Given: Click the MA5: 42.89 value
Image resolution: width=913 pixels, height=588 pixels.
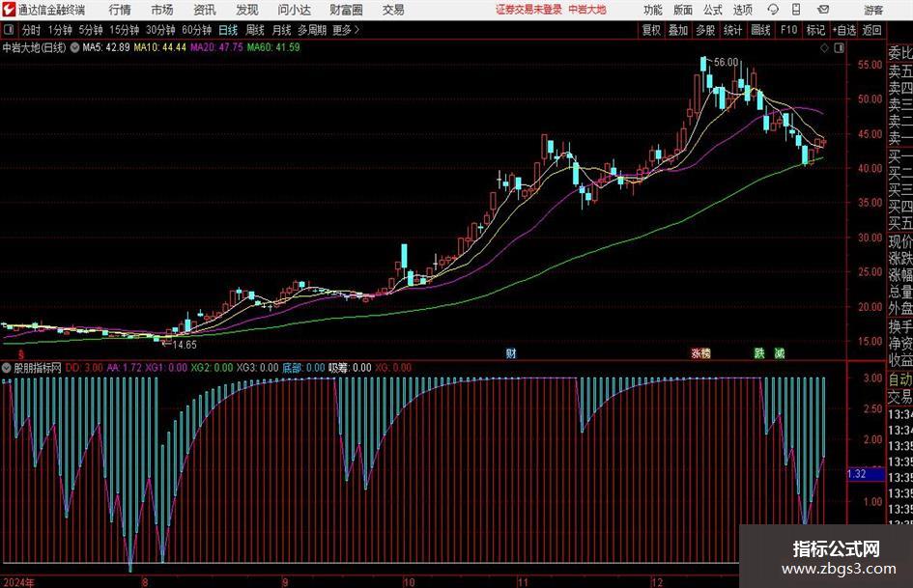Looking at the screenshot, I should (106, 47).
